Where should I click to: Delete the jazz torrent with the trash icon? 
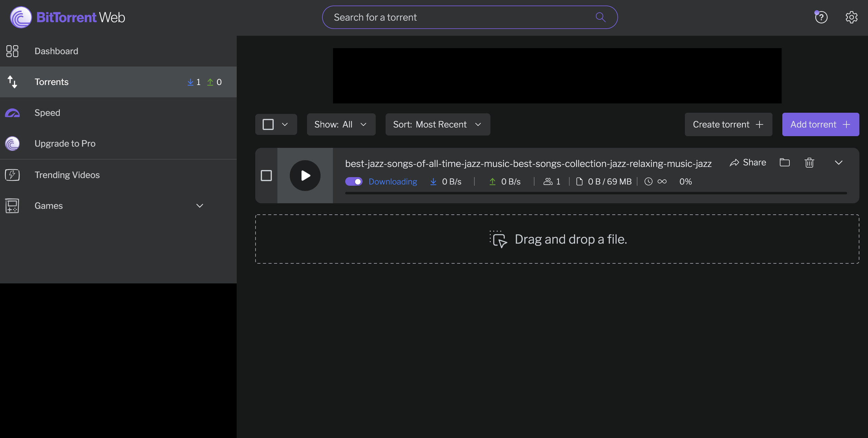pyautogui.click(x=809, y=163)
